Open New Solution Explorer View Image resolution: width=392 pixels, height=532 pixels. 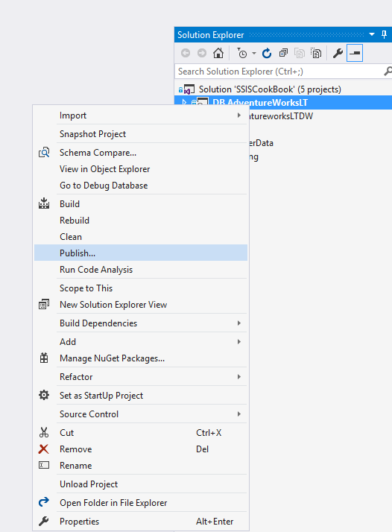pos(141,305)
